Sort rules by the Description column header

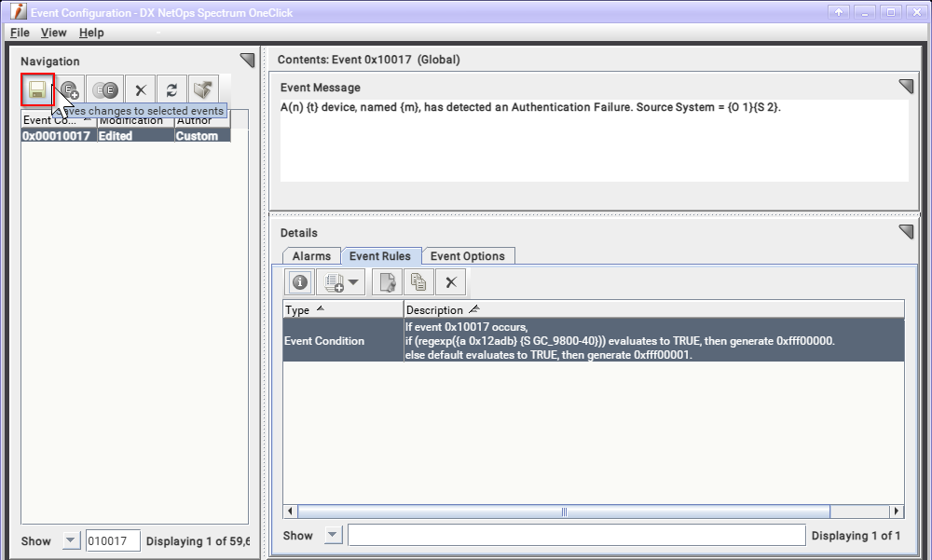click(654, 309)
